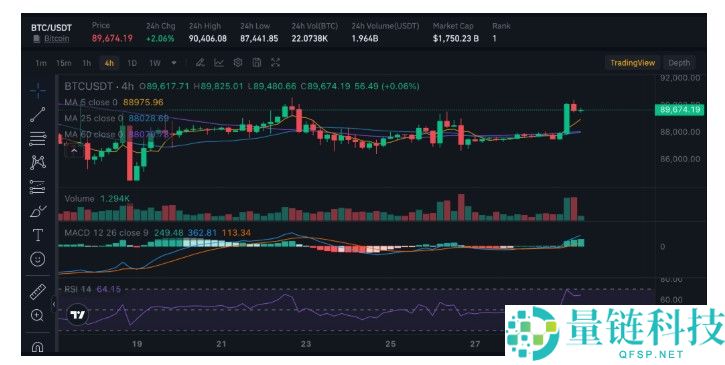Image resolution: width=725 pixels, height=365 pixels.
Task: Click the current price tag 89,674.19 on axis
Action: (679, 110)
